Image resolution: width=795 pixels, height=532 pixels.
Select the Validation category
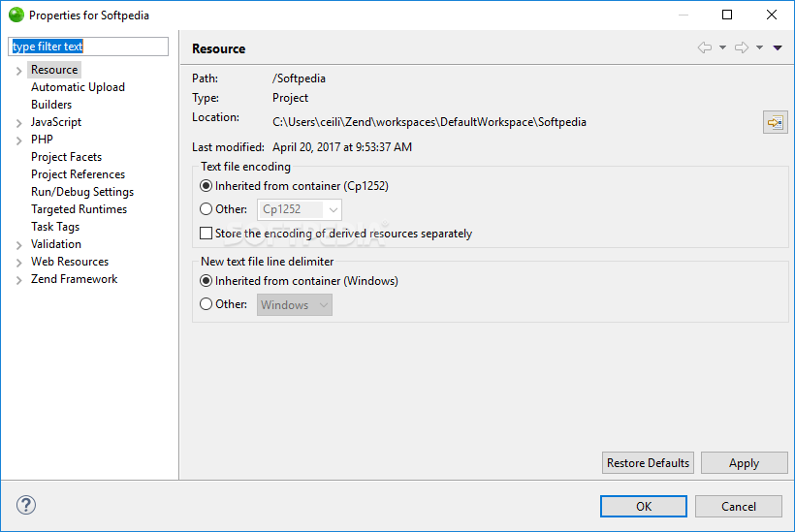56,244
